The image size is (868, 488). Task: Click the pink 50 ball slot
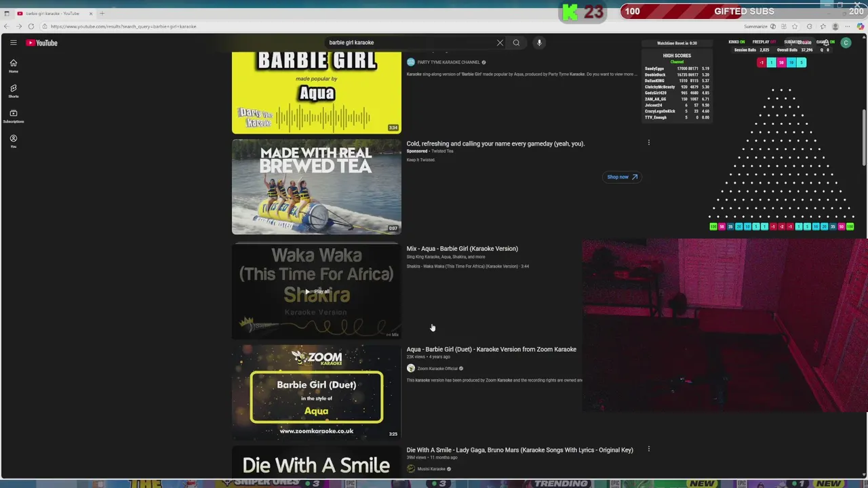click(781, 62)
